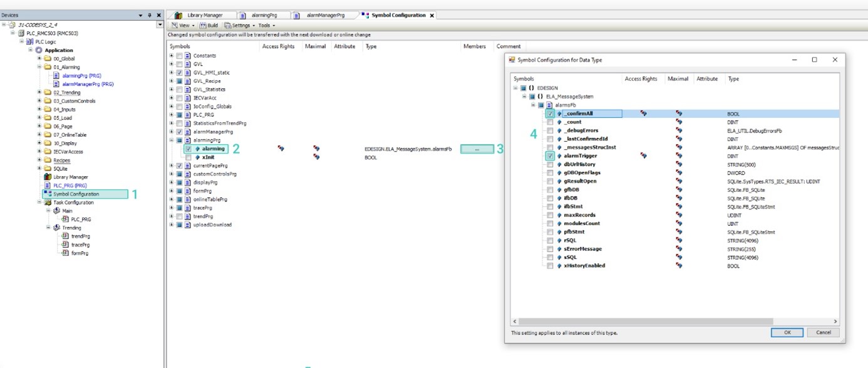The image size is (868, 368).
Task: Click the pin icon of the Devices panel
Action: click(150, 15)
